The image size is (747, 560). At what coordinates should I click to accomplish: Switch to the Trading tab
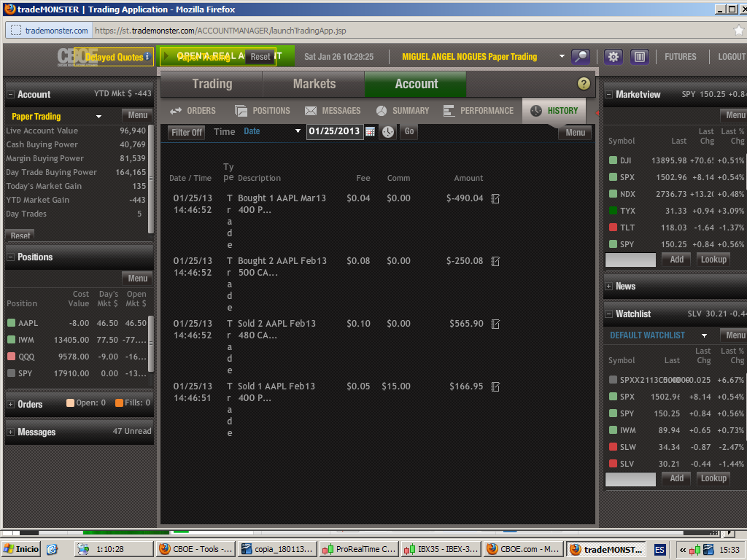click(212, 84)
